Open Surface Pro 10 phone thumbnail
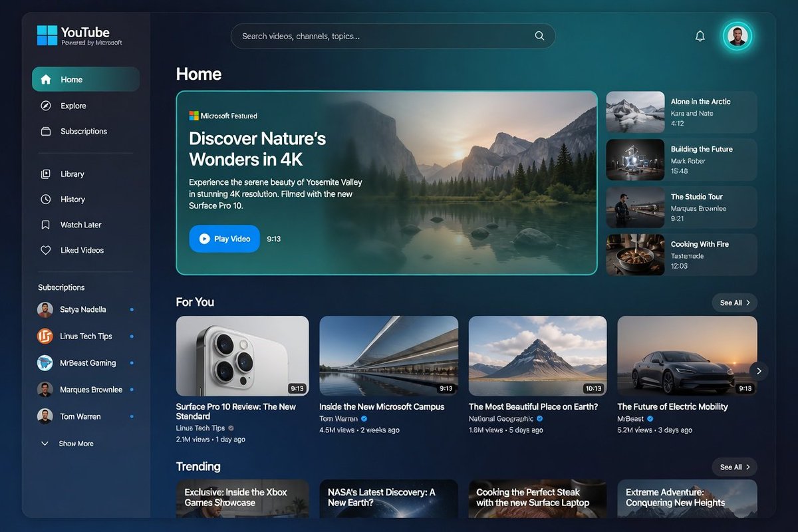Screen dimensions: 798x532 [x=242, y=356]
